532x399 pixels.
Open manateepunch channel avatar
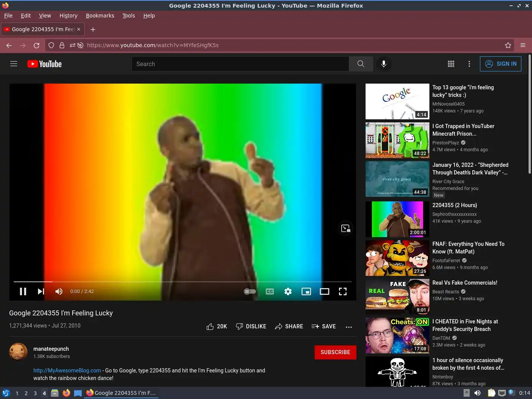tap(18, 352)
